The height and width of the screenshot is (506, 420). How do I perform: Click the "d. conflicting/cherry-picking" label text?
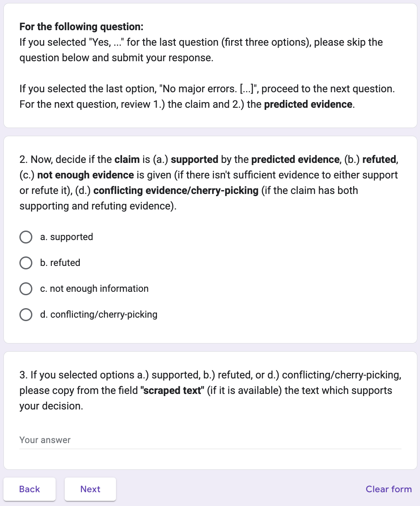pos(98,315)
